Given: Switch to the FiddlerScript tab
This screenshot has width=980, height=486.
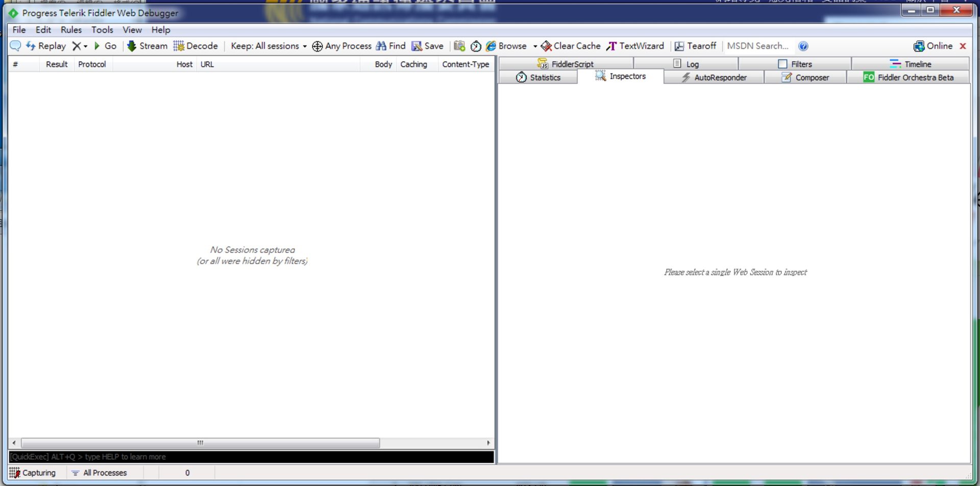Looking at the screenshot, I should coord(566,64).
